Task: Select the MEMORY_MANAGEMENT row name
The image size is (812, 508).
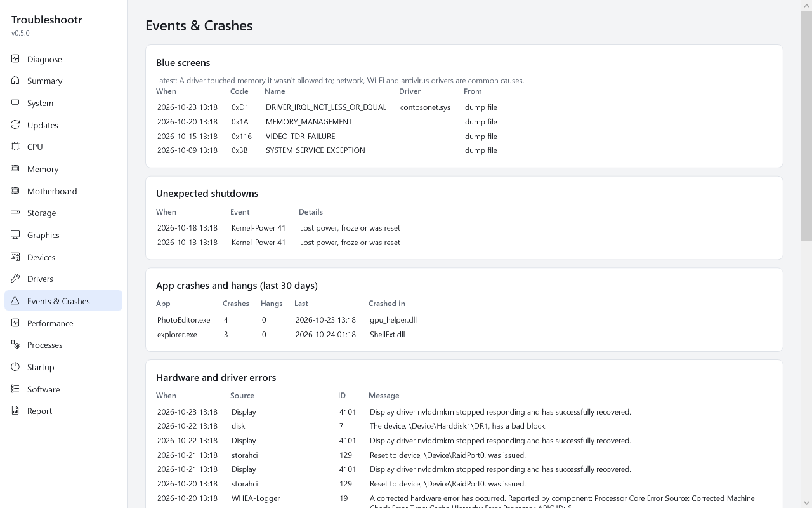Action: 309,122
